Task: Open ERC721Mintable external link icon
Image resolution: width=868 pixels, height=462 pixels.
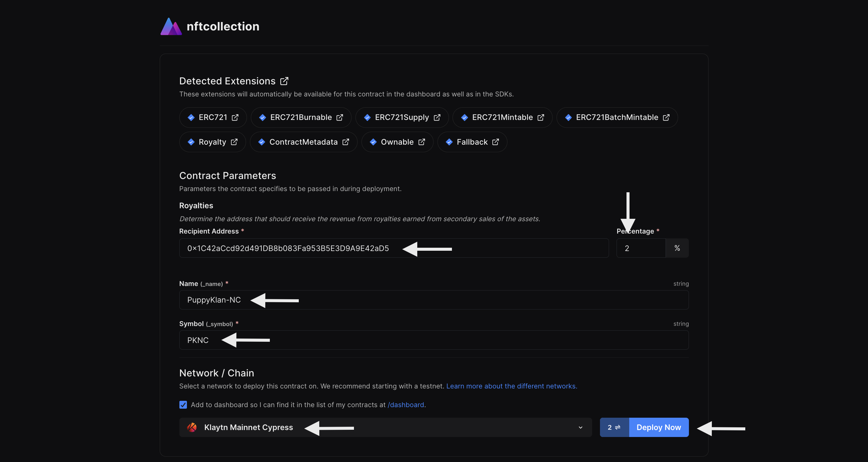Action: [541, 118]
